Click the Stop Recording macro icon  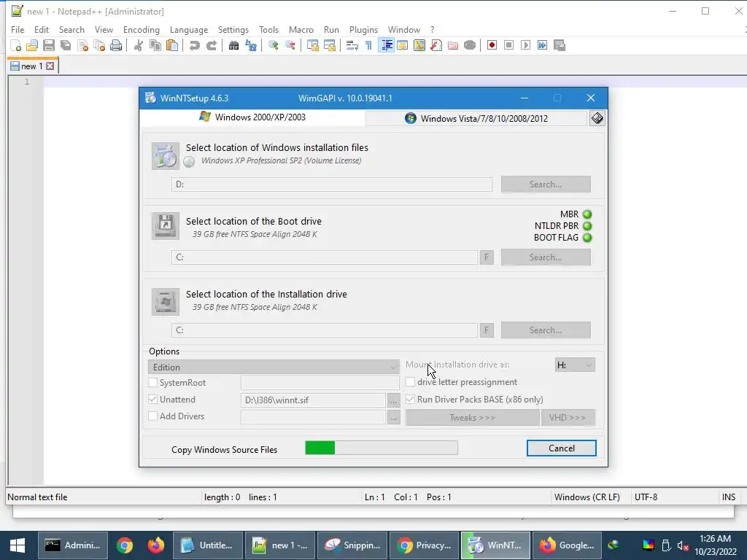[508, 45]
